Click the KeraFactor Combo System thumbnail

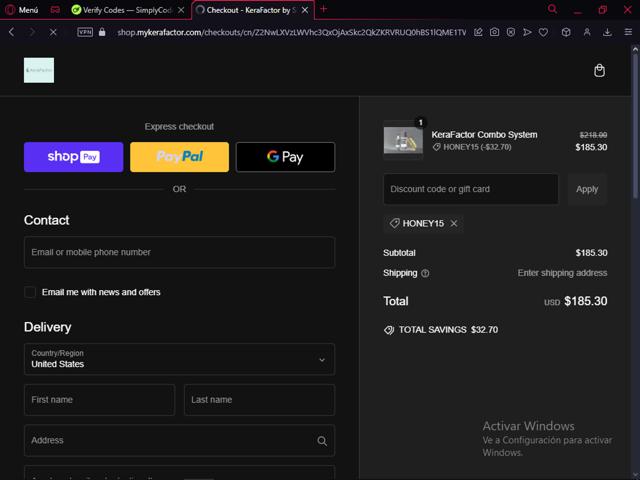pos(403,140)
